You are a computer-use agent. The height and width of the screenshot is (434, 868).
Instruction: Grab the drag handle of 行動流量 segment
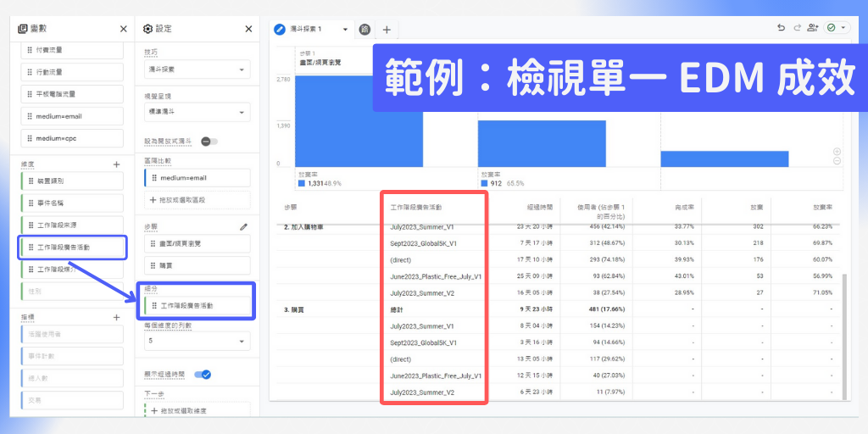[30, 72]
